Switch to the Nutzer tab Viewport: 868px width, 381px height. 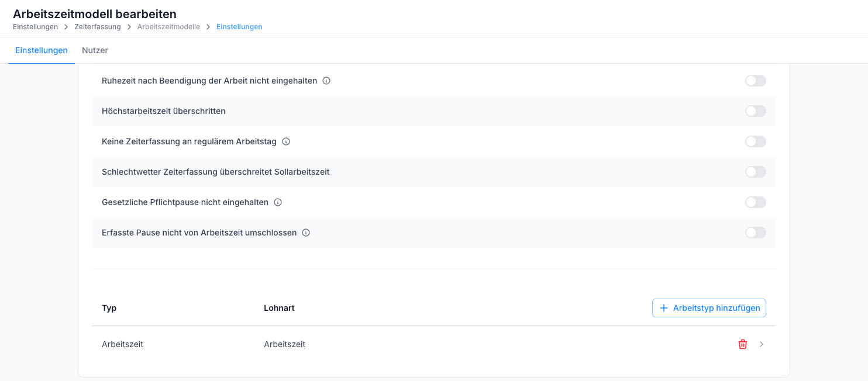pos(95,50)
